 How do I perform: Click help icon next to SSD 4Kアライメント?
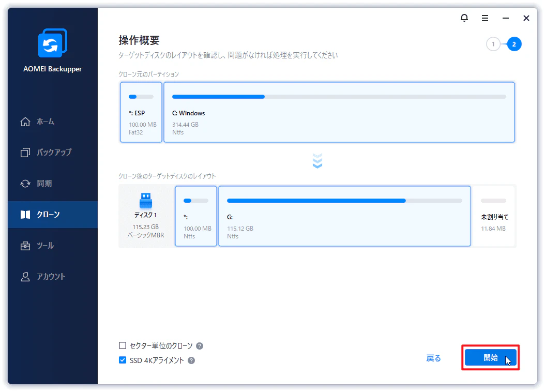191,360
